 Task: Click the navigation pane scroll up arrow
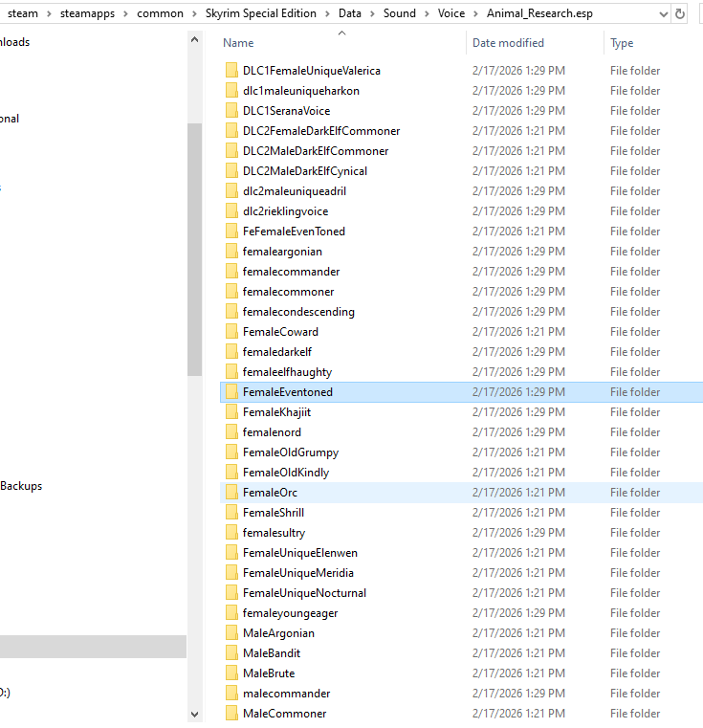pyautogui.click(x=195, y=40)
